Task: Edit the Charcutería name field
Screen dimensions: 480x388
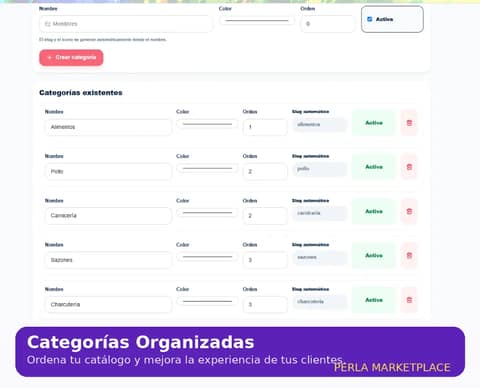Action: 108,304
